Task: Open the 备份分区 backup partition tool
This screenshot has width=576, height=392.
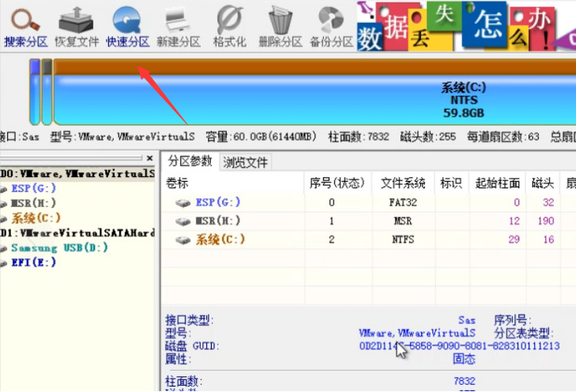Action: (331, 27)
